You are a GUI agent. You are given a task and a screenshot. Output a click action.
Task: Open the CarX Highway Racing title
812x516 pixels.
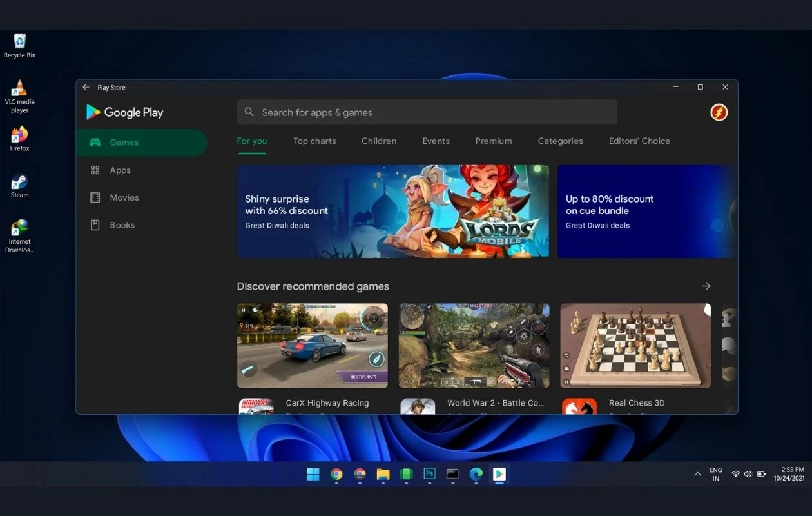coord(327,403)
